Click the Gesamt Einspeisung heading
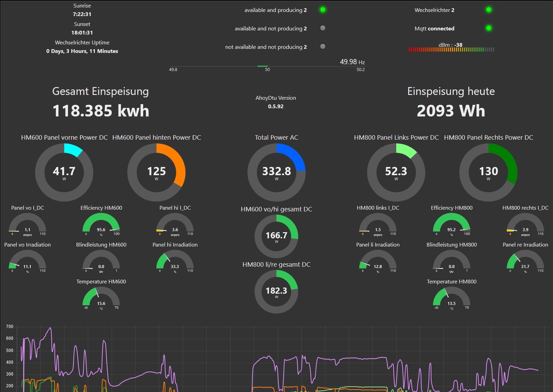Screen dimensions: 553x392 (x=100, y=92)
